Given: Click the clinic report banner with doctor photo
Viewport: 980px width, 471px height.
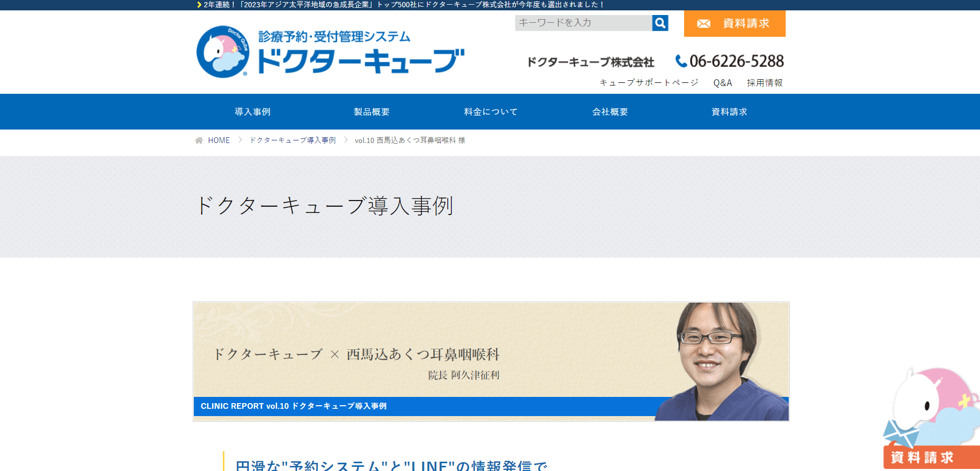Looking at the screenshot, I should click(x=491, y=362).
